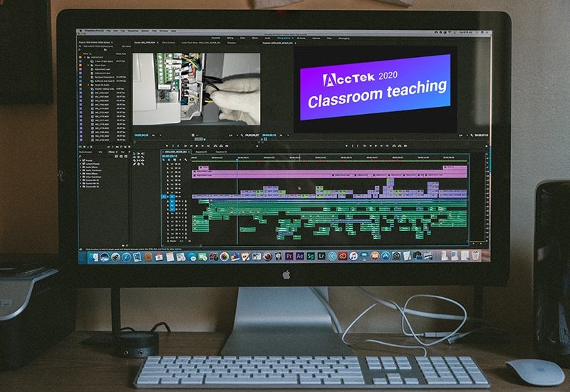This screenshot has width=570, height=392.
Task: Toggle Snap magnet in timeline header
Action: point(169,160)
